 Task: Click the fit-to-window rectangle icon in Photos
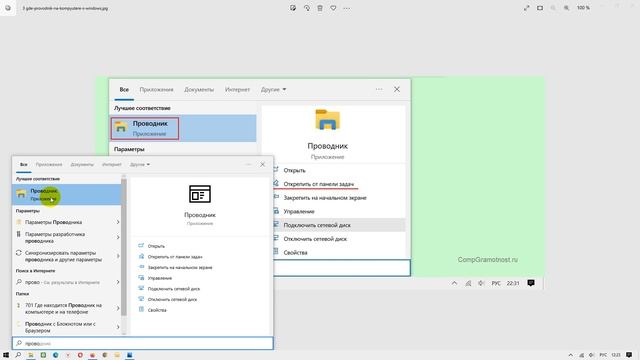point(540,8)
